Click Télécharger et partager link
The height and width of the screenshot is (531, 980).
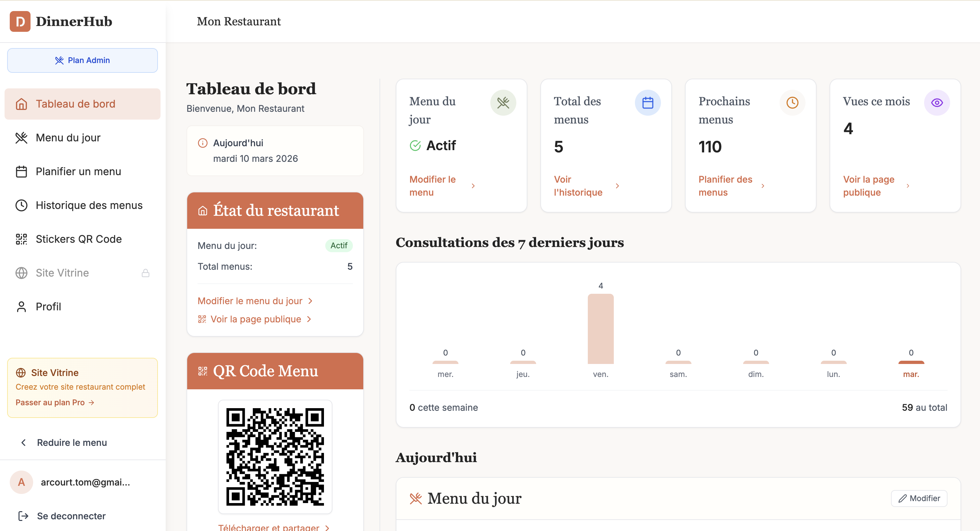point(274,527)
